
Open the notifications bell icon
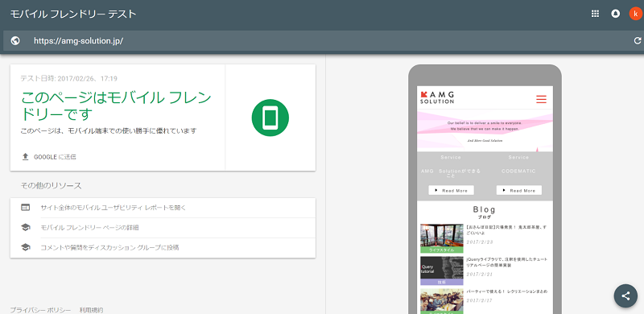pyautogui.click(x=615, y=14)
